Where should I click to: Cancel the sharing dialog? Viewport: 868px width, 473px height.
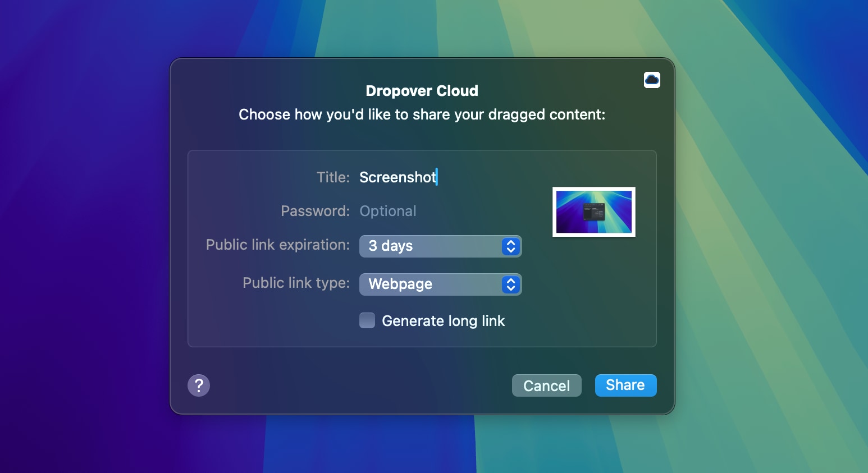pos(547,385)
